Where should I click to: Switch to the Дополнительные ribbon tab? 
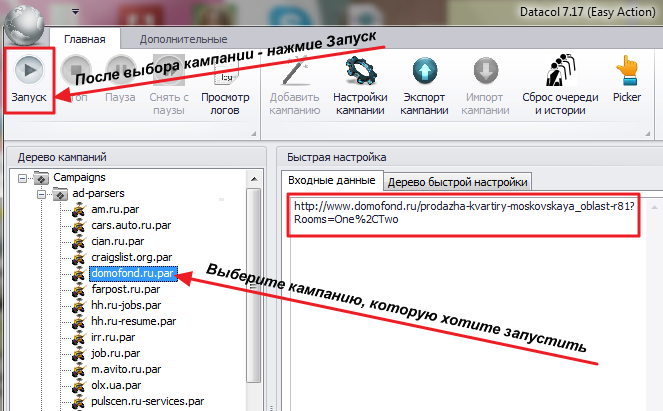click(184, 39)
